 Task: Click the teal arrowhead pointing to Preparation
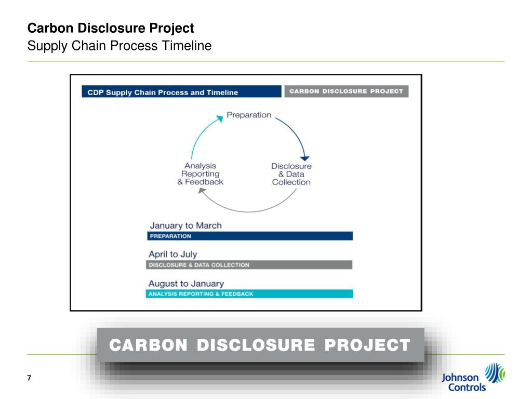coord(220,118)
